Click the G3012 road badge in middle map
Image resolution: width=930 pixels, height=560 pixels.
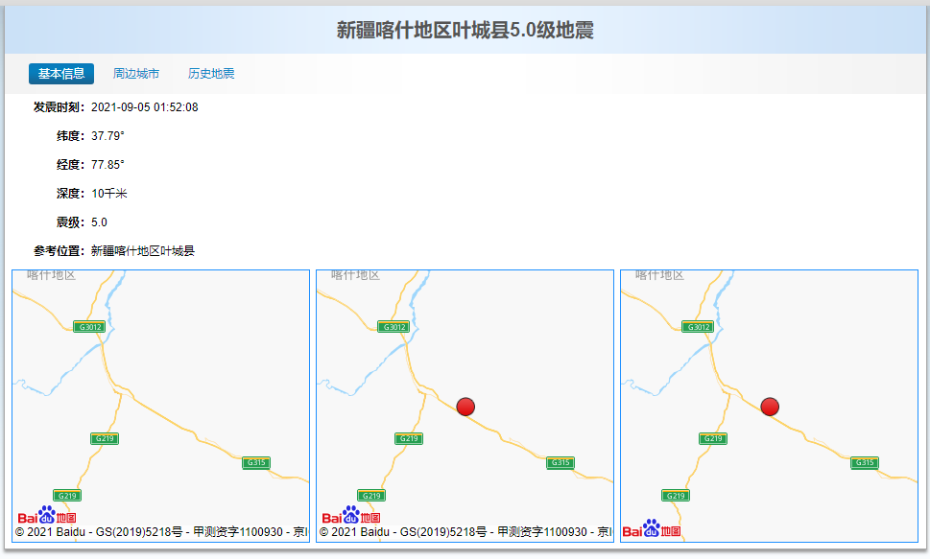393,327
